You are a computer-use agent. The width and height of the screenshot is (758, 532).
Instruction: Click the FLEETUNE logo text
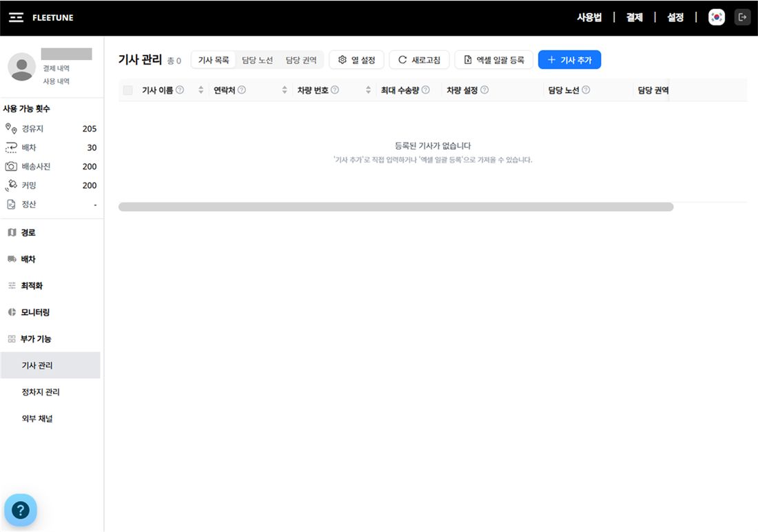(x=52, y=18)
